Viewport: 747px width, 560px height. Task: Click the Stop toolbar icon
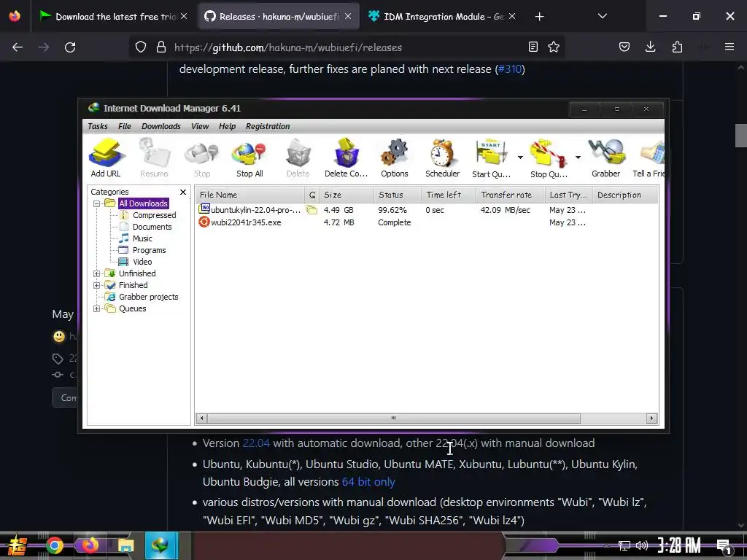(x=202, y=157)
